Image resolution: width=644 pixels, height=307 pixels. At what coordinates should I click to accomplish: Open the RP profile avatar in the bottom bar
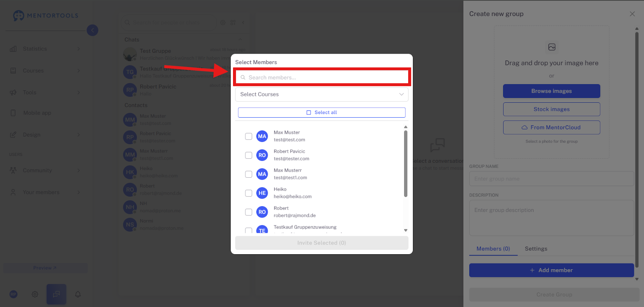tap(13, 294)
